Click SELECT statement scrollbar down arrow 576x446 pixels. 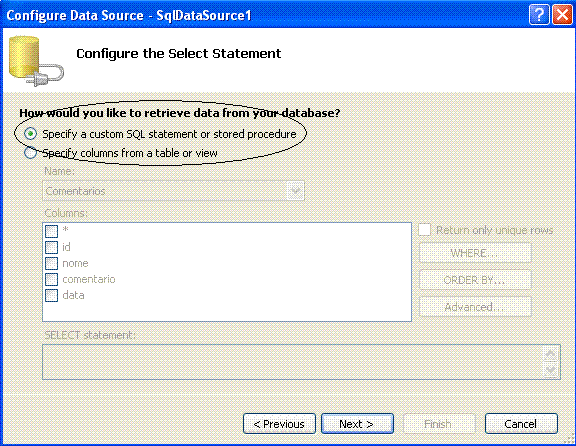pyautogui.click(x=551, y=370)
